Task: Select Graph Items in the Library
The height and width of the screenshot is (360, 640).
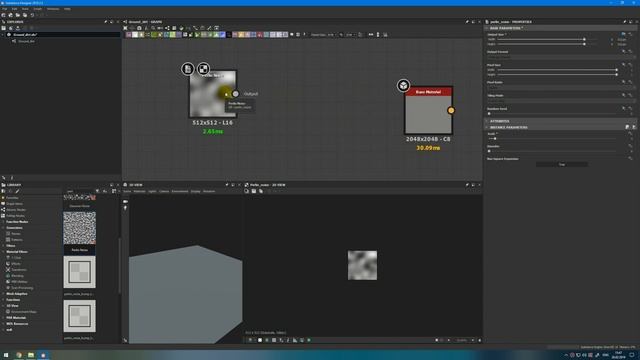Action: (14, 204)
